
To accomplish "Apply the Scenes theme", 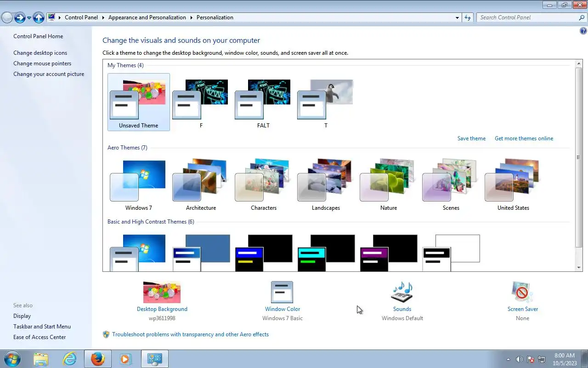I will point(451,184).
